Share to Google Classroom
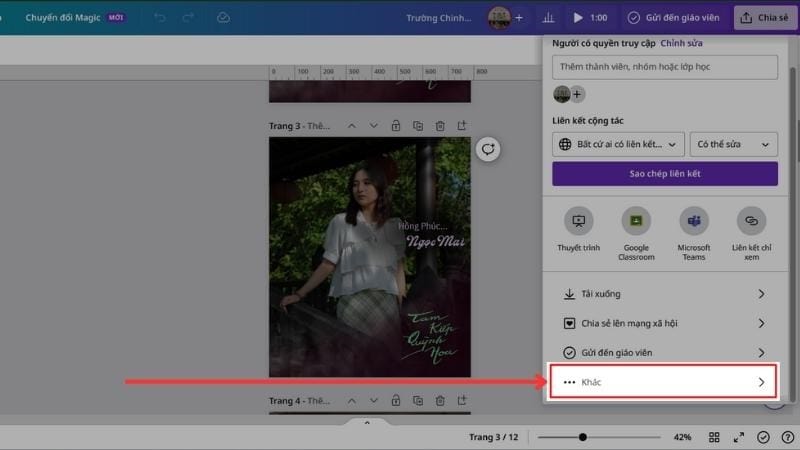This screenshot has width=800, height=450. pos(636,221)
